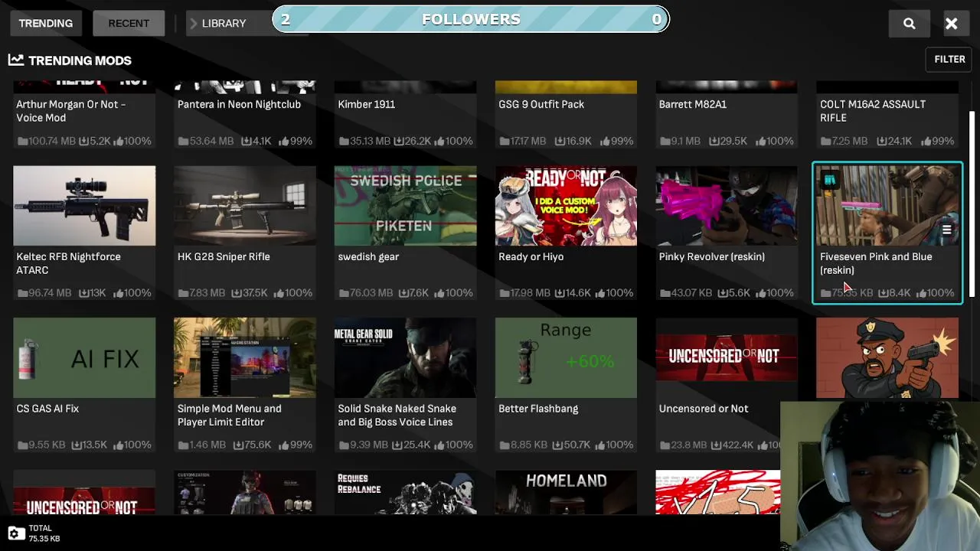Click the total storage icon at bottom left
The height and width of the screenshot is (551, 980).
click(x=16, y=533)
